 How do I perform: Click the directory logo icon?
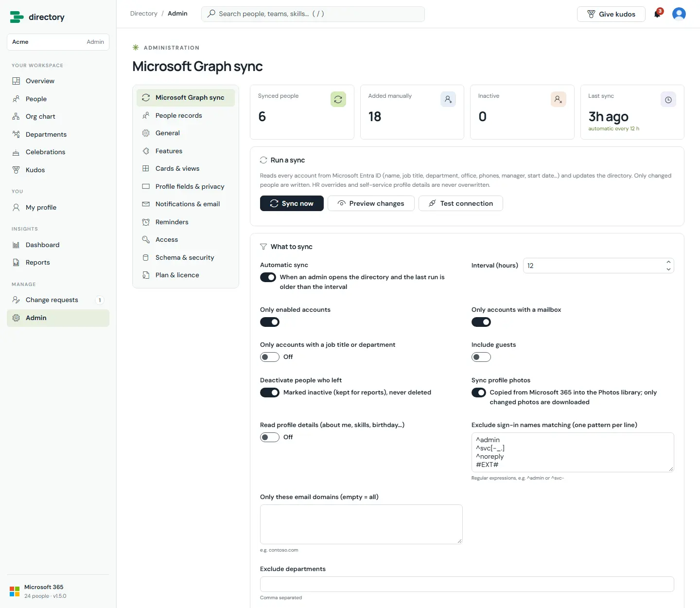point(17,17)
